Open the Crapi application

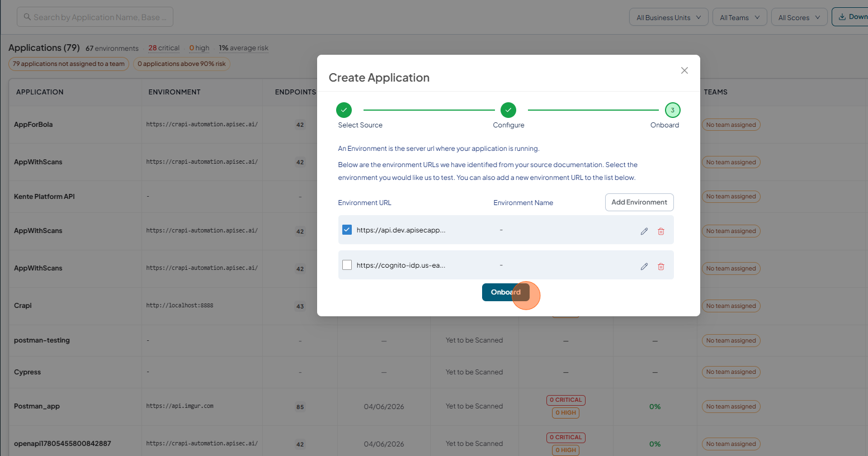tap(23, 306)
